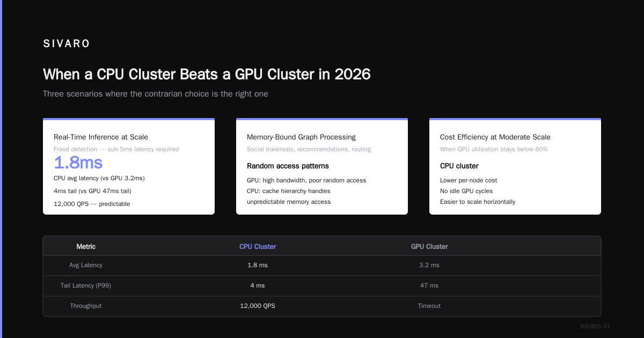Click the 12,000 QPS table cell
Image resolution: width=644 pixels, height=338 pixels.
pos(258,306)
